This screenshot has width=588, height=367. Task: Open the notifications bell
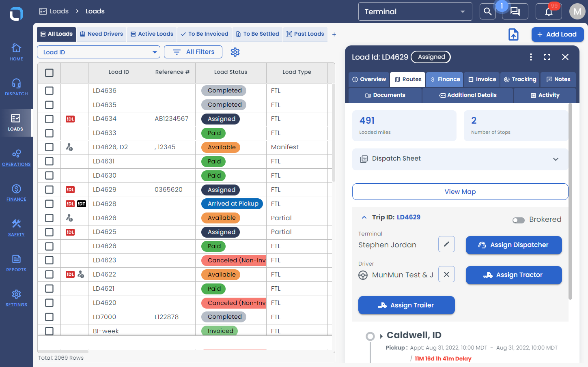pyautogui.click(x=549, y=11)
